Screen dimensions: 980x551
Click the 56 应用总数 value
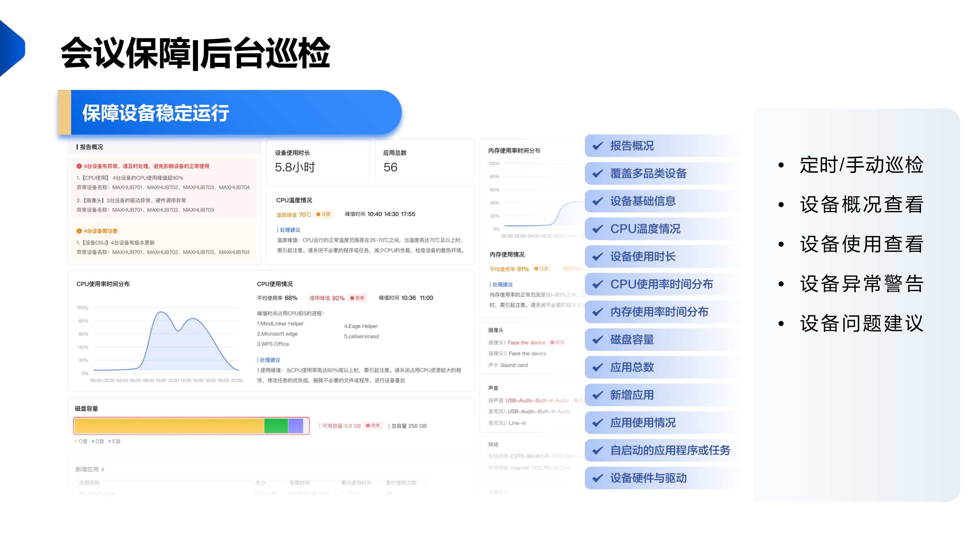390,167
